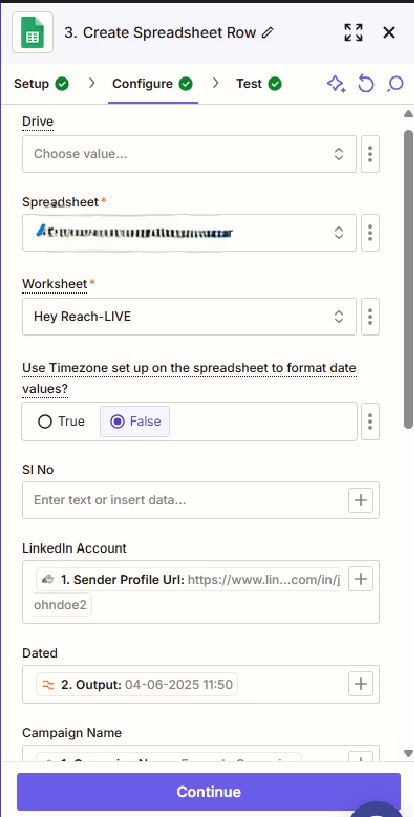The image size is (414, 817).
Task: Open the Hey Reach-LIVE worksheet dropdown
Action: tap(189, 316)
